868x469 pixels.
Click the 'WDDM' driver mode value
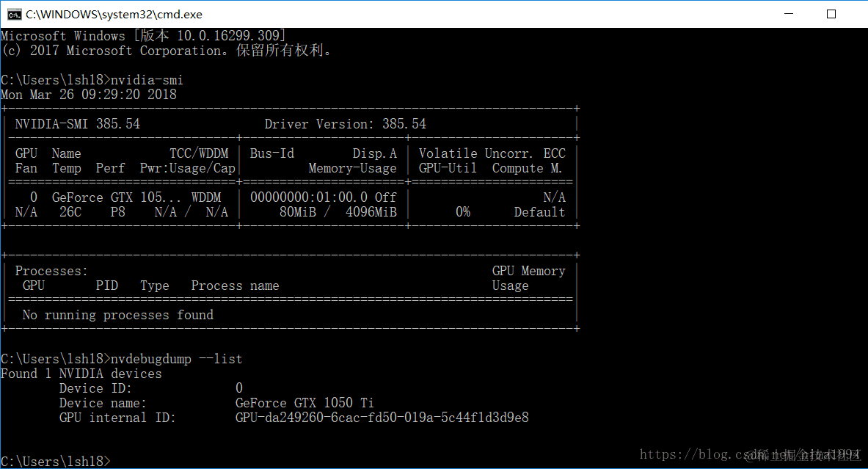[206, 197]
